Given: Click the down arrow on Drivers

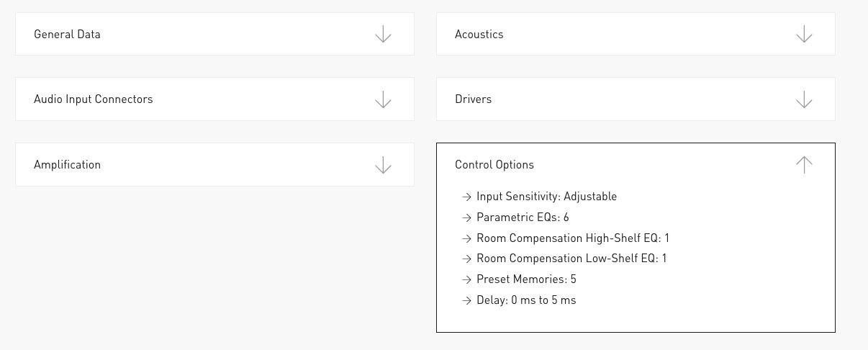Looking at the screenshot, I should (x=804, y=99).
